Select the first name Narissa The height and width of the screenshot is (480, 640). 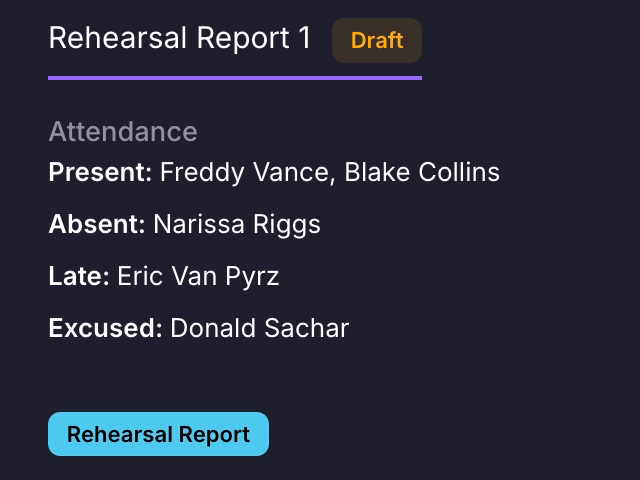click(x=199, y=224)
